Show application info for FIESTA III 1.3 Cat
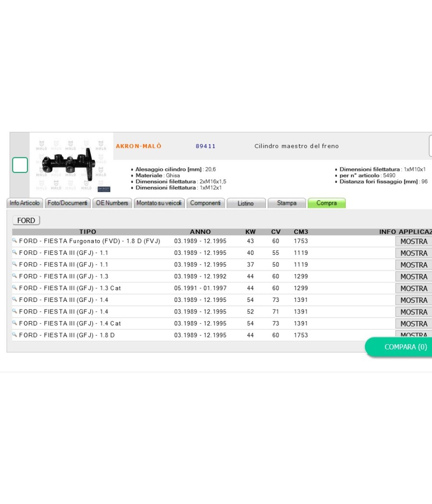The width and height of the screenshot is (432, 504). pos(414,288)
